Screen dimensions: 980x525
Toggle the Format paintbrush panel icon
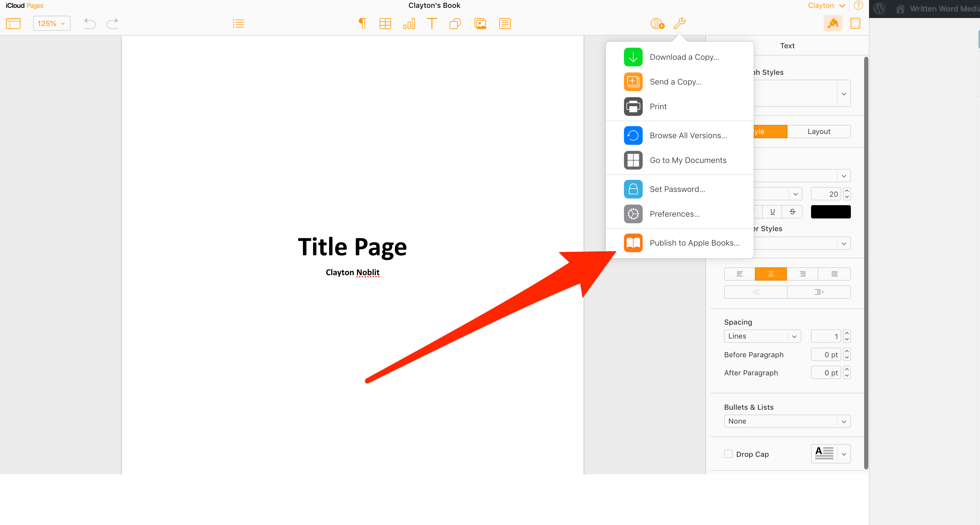[833, 24]
